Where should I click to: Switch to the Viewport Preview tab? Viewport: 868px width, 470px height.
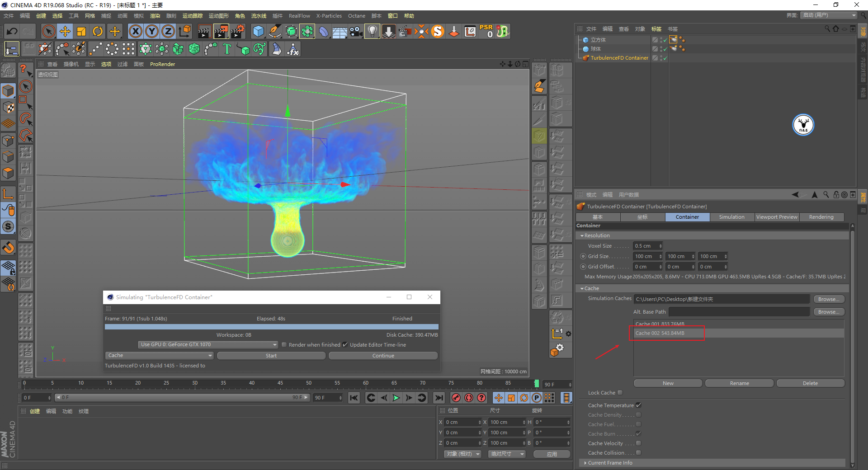tap(777, 217)
